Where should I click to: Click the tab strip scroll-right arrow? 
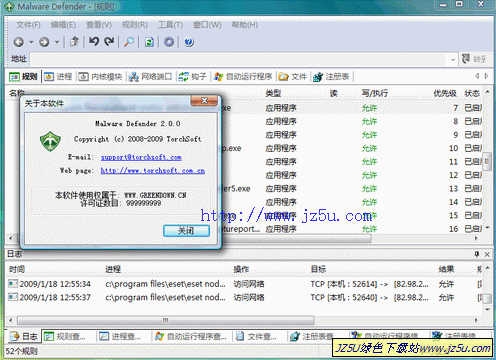click(486, 76)
